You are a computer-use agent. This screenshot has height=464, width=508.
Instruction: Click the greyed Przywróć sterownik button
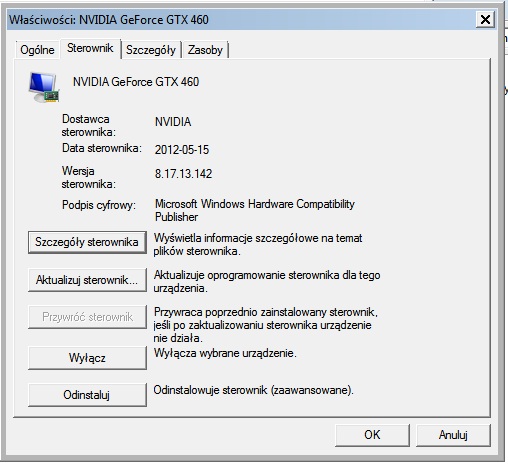pos(87,317)
